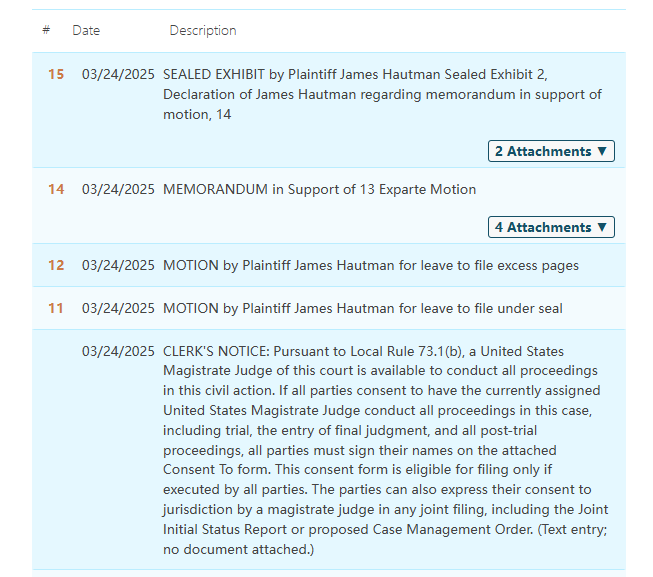
Task: Expand the 2 Attachments dropdown
Action: tap(551, 151)
